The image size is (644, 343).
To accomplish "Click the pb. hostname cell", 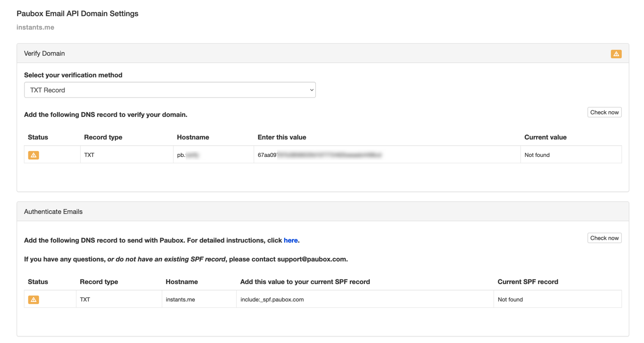I will [x=188, y=155].
